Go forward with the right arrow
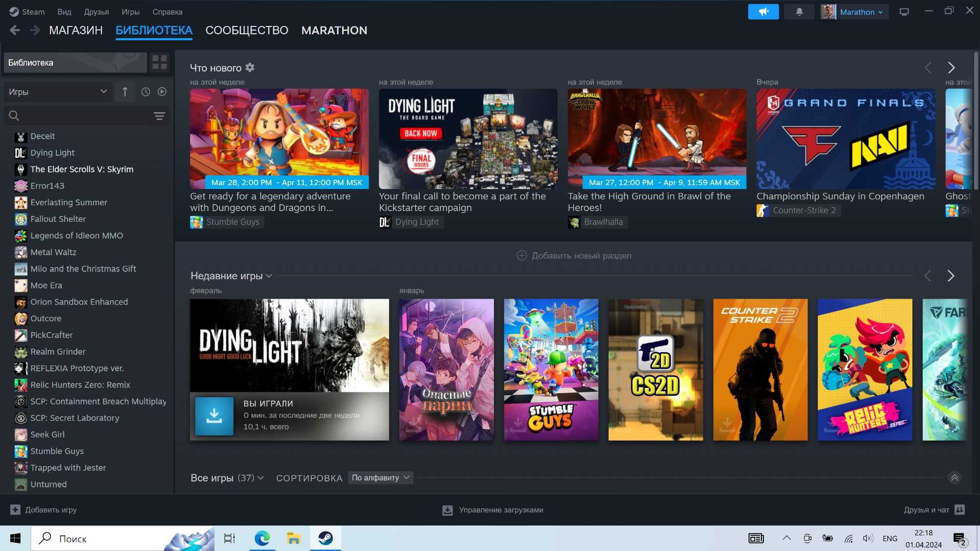This screenshot has height=551, width=980. point(35,30)
